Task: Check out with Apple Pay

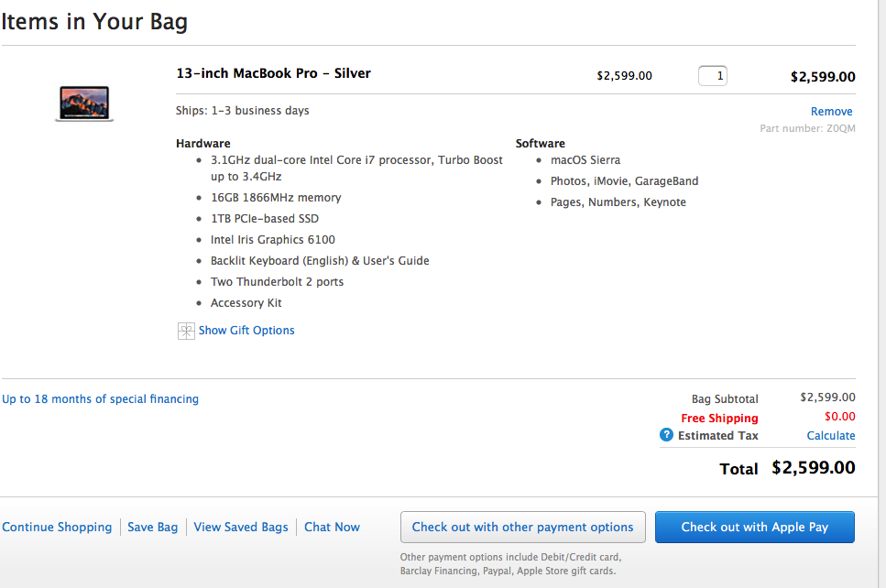Action: 754,527
